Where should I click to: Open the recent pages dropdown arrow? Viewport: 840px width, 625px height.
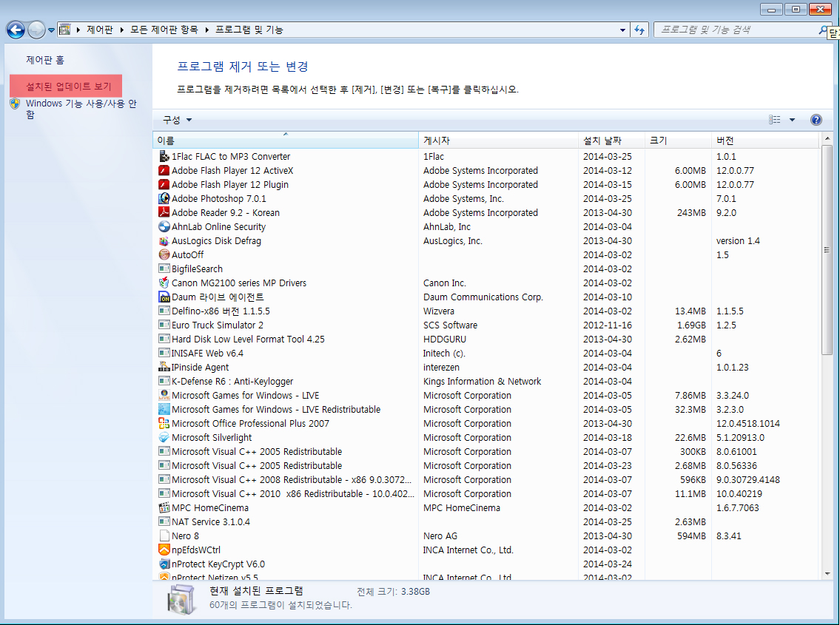pyautogui.click(x=51, y=30)
